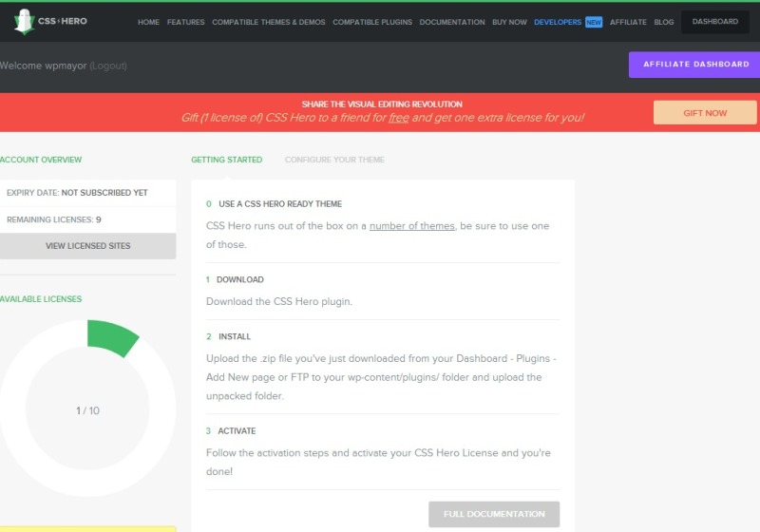Image resolution: width=760 pixels, height=532 pixels.
Task: Open Compatible Plugins page
Action: 372,22
